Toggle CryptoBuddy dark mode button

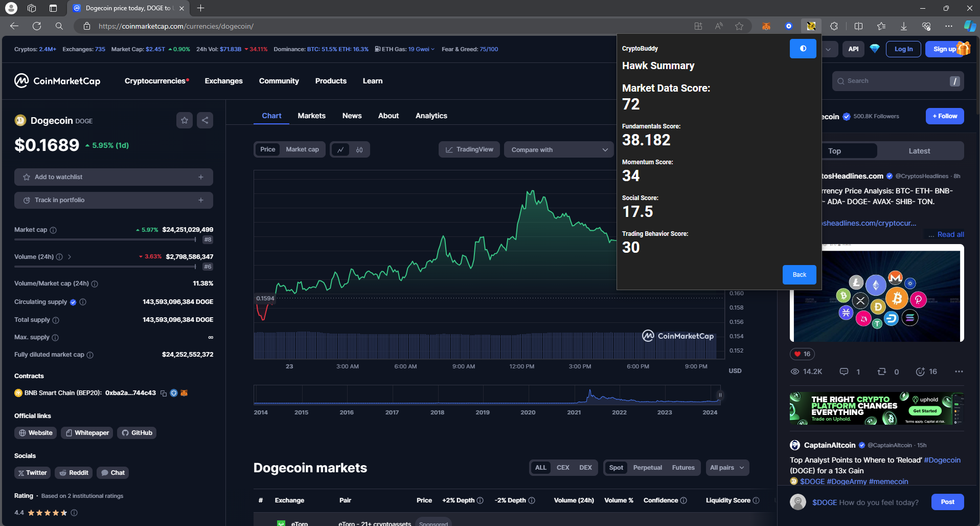point(803,49)
